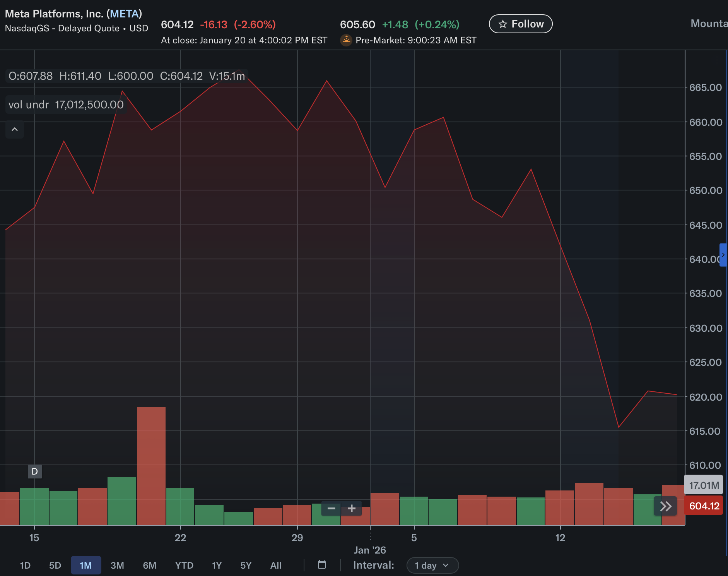The width and height of the screenshot is (728, 576).
Task: Click the chart zoom in plus icon
Action: [352, 508]
